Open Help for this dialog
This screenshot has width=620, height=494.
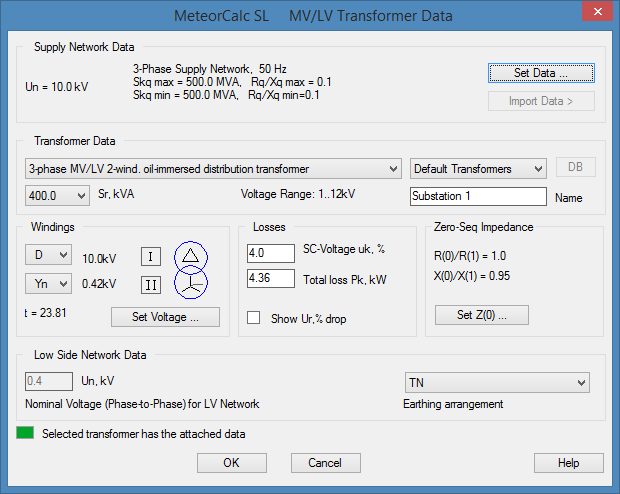click(569, 463)
